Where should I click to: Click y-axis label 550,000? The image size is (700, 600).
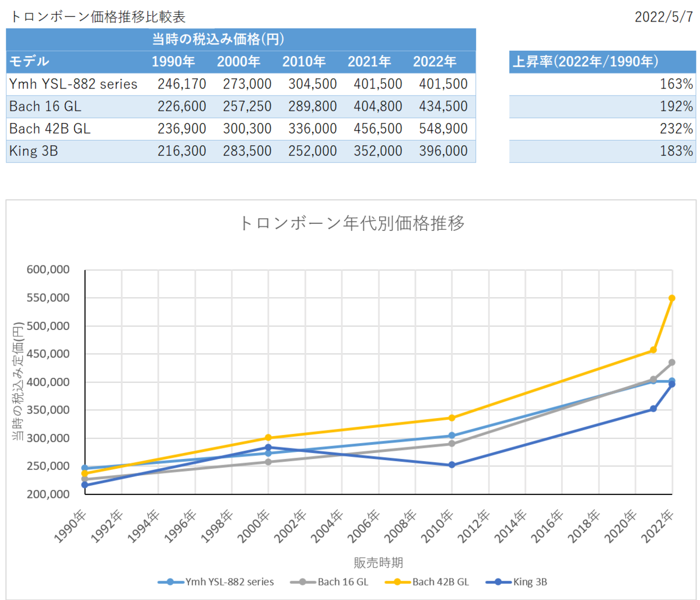click(48, 298)
